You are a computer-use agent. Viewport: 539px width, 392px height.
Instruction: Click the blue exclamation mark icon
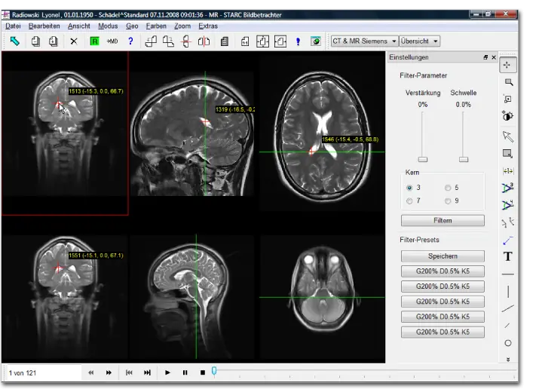click(299, 41)
